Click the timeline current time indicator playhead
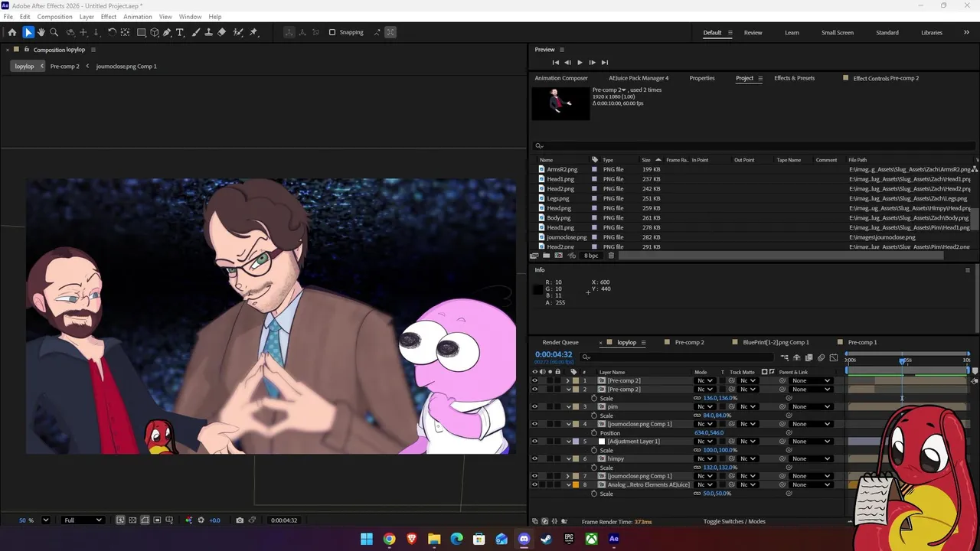The height and width of the screenshot is (551, 980). pos(903,360)
